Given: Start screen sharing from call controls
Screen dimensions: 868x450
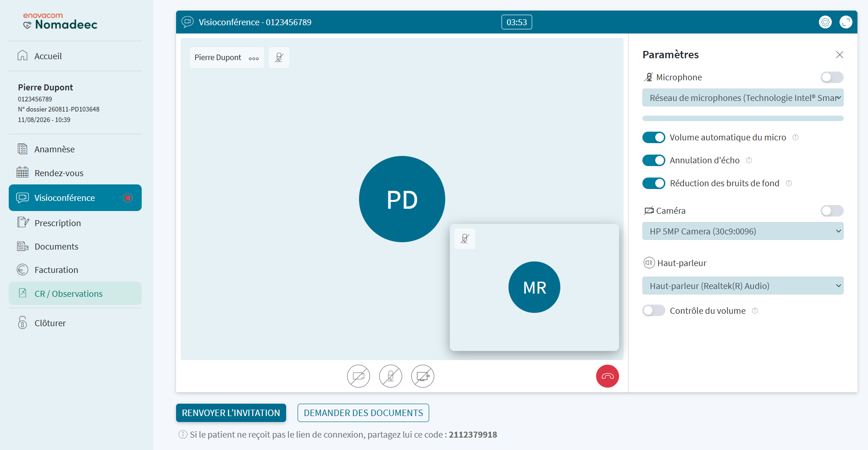Looking at the screenshot, I should (423, 376).
